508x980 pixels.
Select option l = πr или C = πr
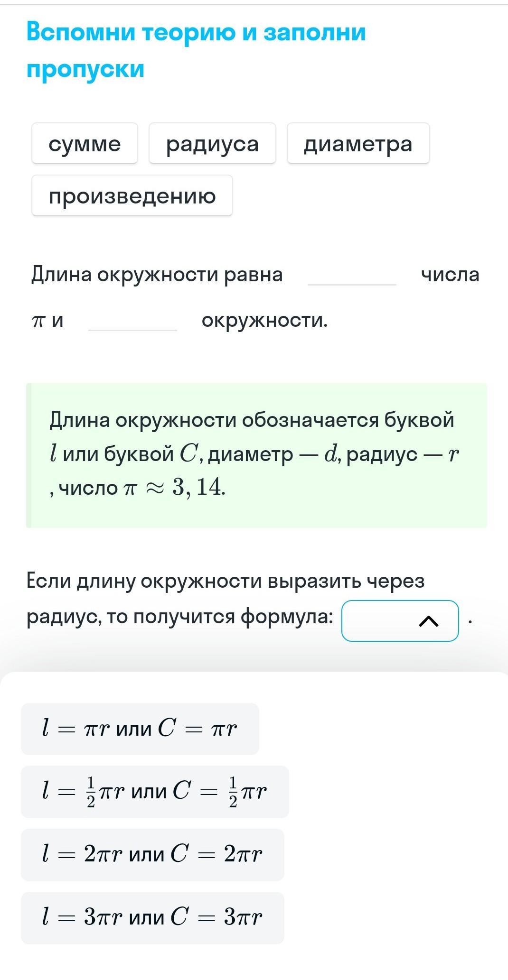(140, 729)
